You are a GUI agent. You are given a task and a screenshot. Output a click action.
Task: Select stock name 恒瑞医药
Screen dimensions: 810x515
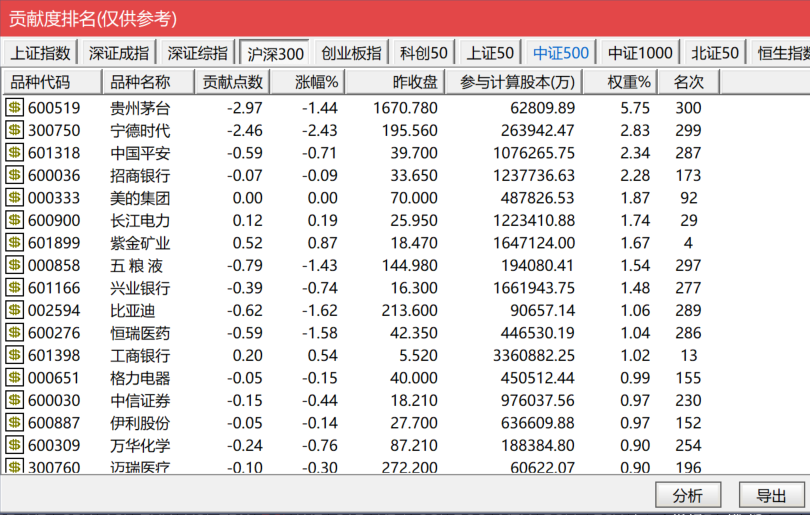pyautogui.click(x=140, y=333)
